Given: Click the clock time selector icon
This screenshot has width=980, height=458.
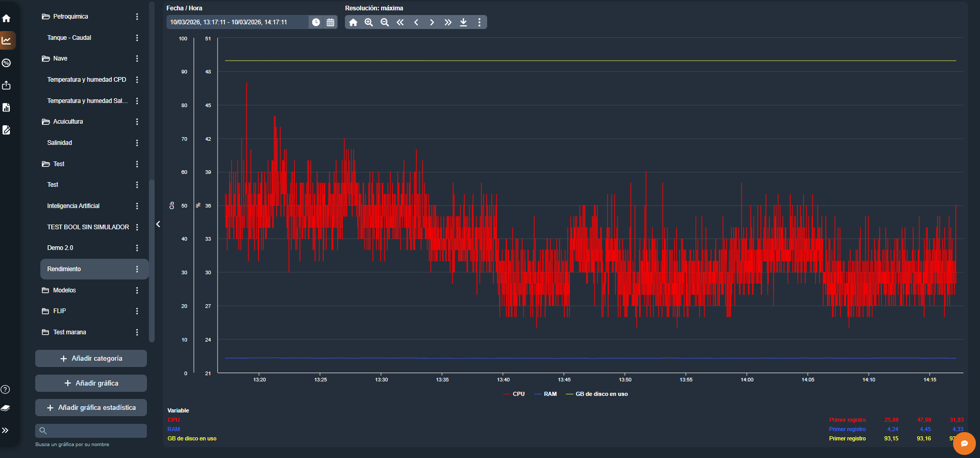Looking at the screenshot, I should tap(315, 22).
